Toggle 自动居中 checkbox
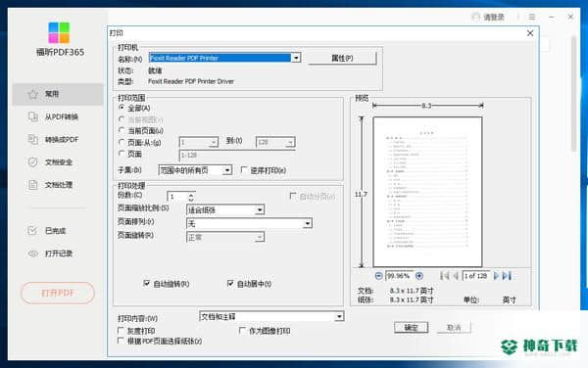This screenshot has height=368, width=588. coord(230,284)
